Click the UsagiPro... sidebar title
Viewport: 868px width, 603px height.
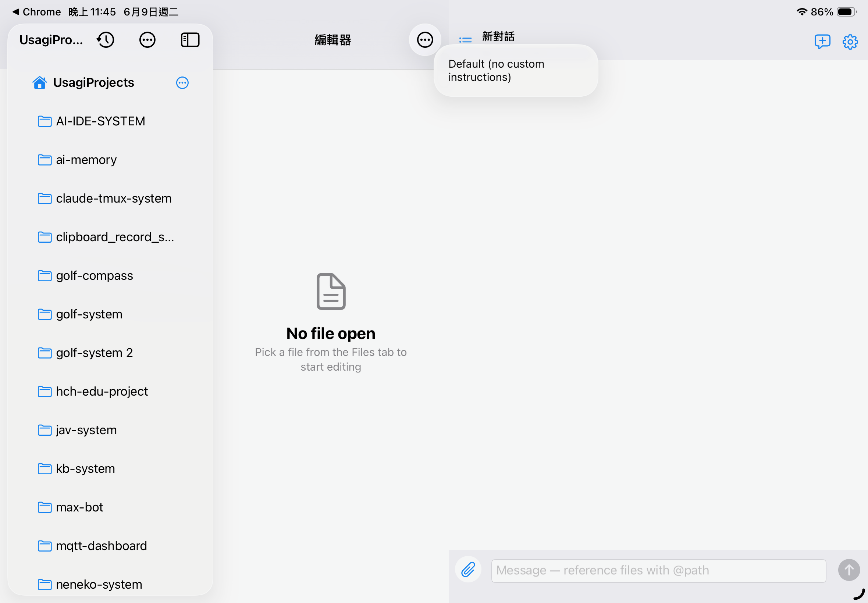51,40
